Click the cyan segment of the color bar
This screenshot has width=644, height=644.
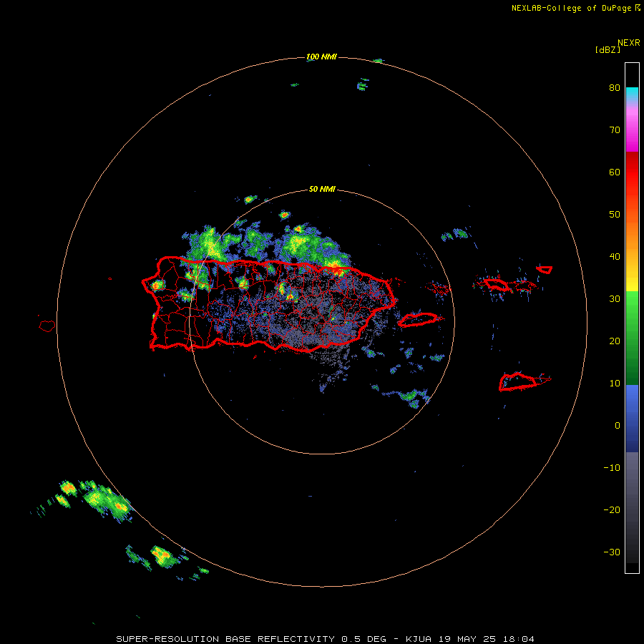632,94
